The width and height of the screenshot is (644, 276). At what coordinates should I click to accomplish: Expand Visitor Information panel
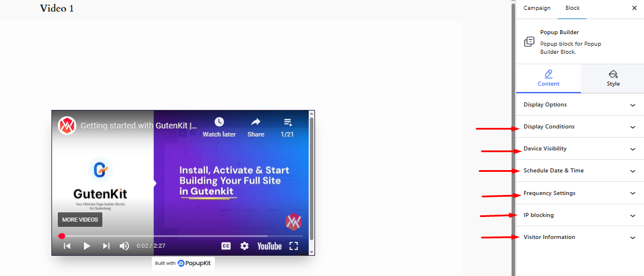(x=580, y=237)
